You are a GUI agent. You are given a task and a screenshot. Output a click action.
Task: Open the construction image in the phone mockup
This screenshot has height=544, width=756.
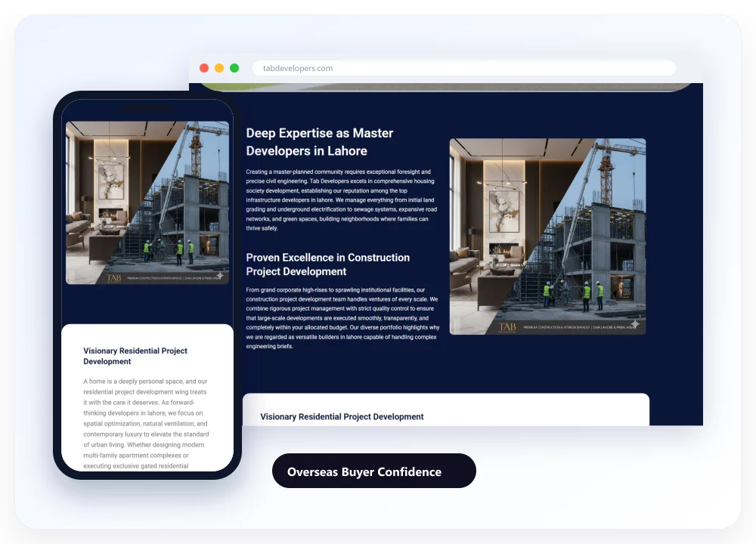tap(147, 202)
